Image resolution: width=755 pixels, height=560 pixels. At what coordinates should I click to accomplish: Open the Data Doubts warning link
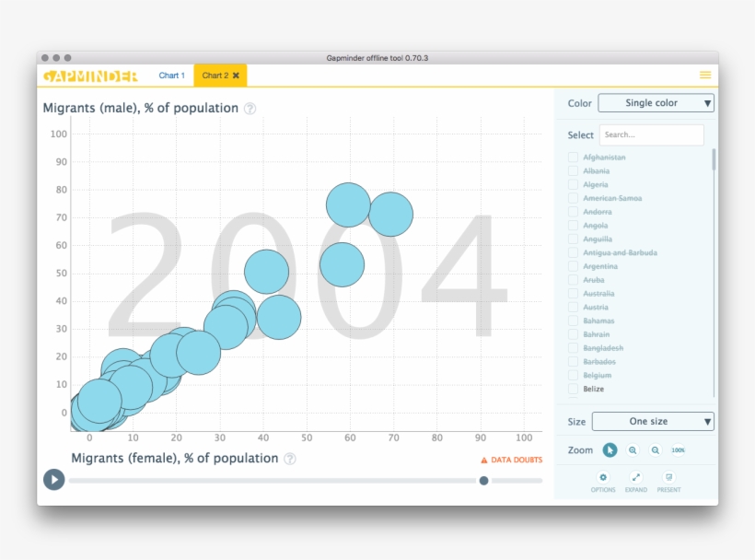point(511,460)
